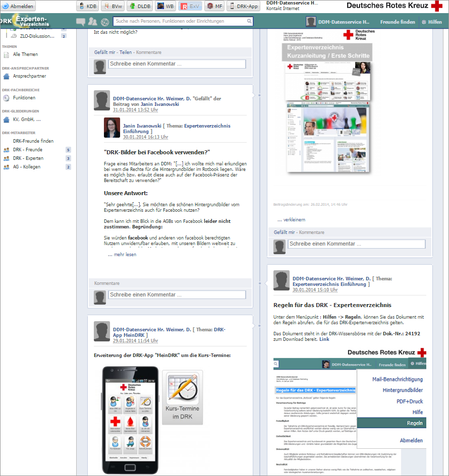Click the ZLO-Diskussion discussion icon
449x476 pixels.
pos(14,36)
